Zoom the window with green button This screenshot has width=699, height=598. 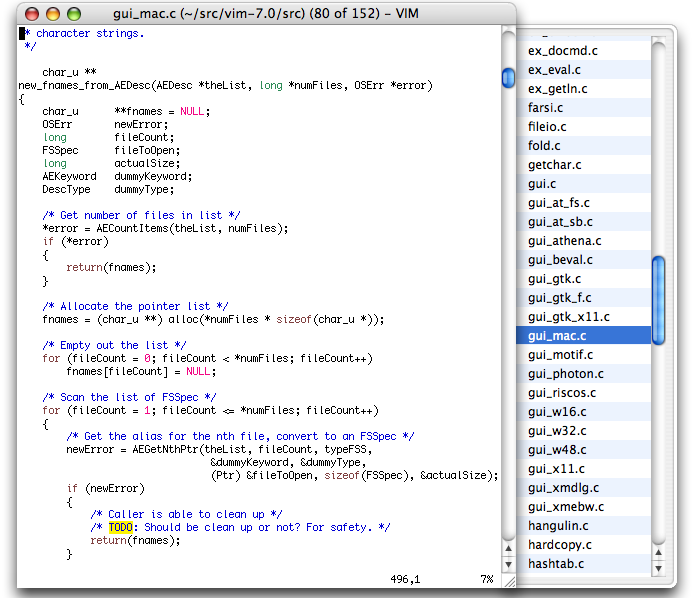pos(74,14)
